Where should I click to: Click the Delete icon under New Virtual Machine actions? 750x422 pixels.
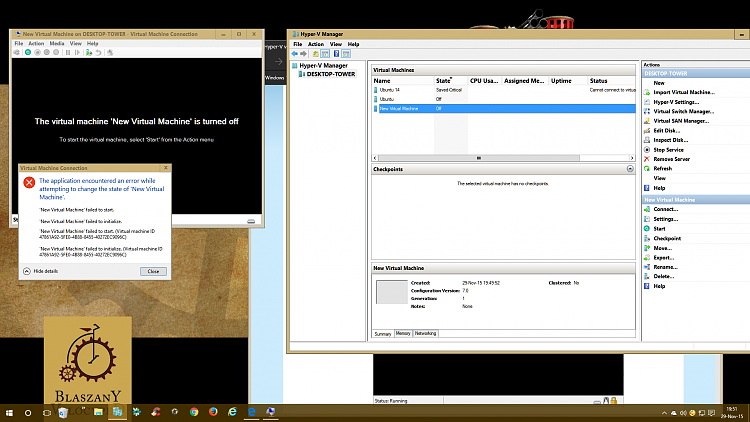click(647, 276)
